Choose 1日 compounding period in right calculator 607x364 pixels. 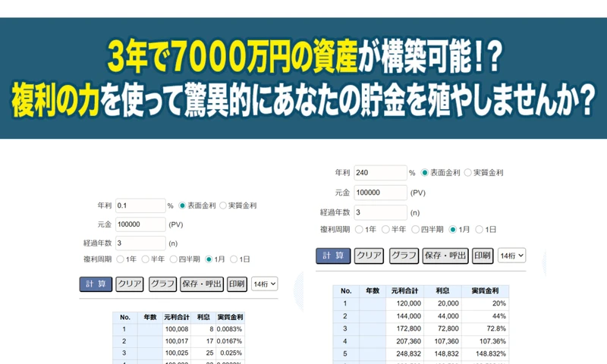point(480,229)
